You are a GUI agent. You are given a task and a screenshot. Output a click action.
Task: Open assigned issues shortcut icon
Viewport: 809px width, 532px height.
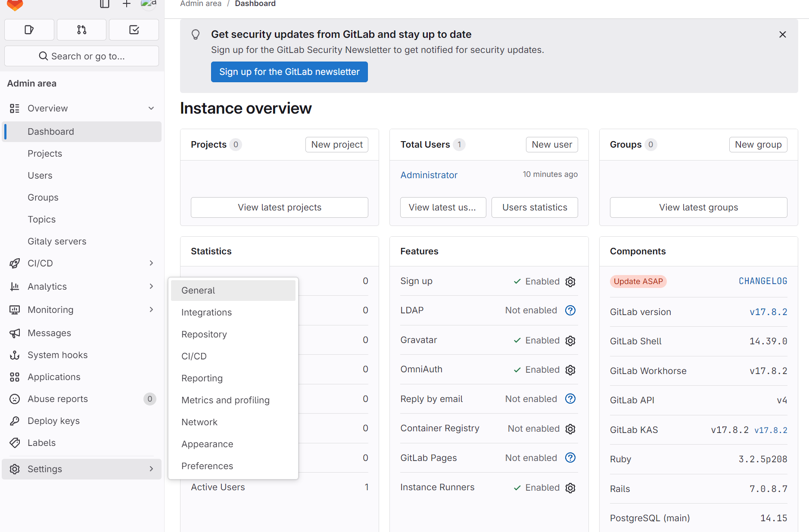(x=29, y=30)
